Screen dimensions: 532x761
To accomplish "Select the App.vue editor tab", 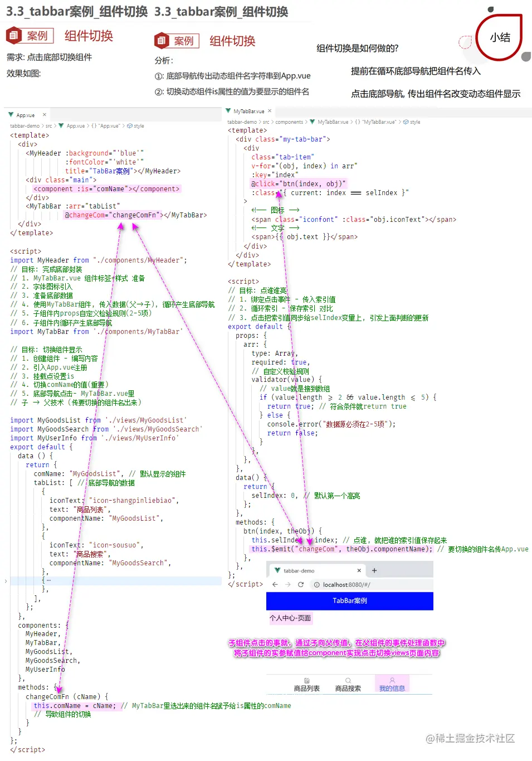I will pos(27,115).
